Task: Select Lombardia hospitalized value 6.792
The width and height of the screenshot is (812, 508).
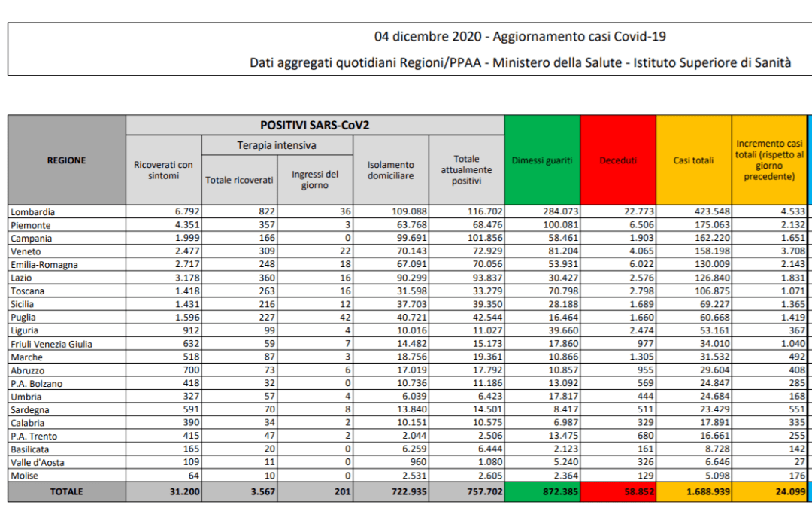Action: tap(187, 211)
